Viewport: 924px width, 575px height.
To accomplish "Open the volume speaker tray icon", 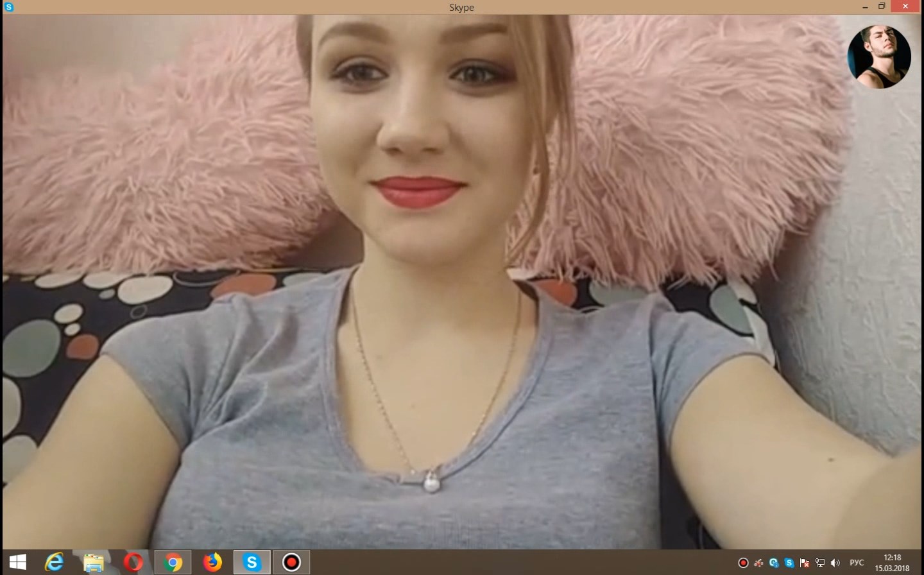I will pos(835,563).
